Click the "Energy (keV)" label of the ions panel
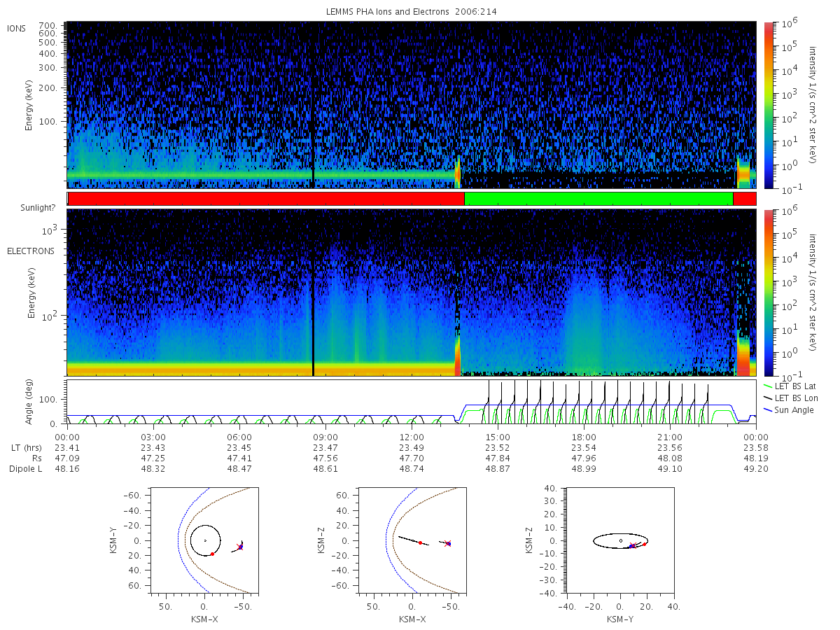 pos(29,105)
